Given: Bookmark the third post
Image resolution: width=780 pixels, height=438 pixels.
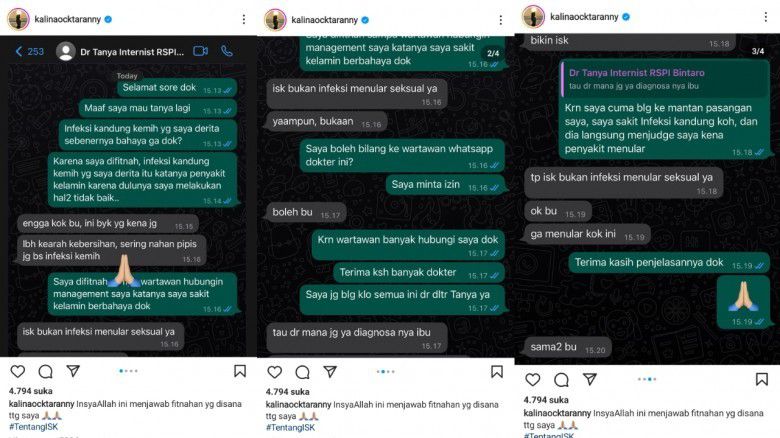Looking at the screenshot, I should coord(762,379).
